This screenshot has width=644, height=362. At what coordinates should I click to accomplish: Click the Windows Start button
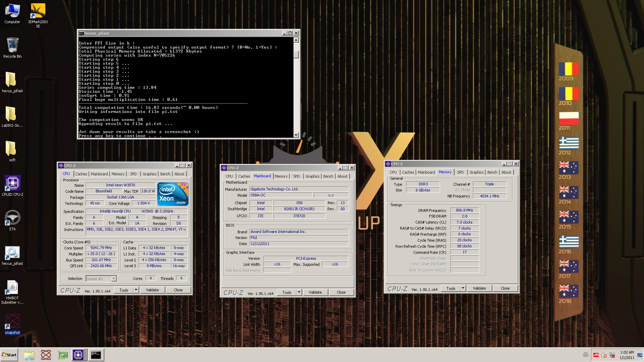pyautogui.click(x=9, y=355)
